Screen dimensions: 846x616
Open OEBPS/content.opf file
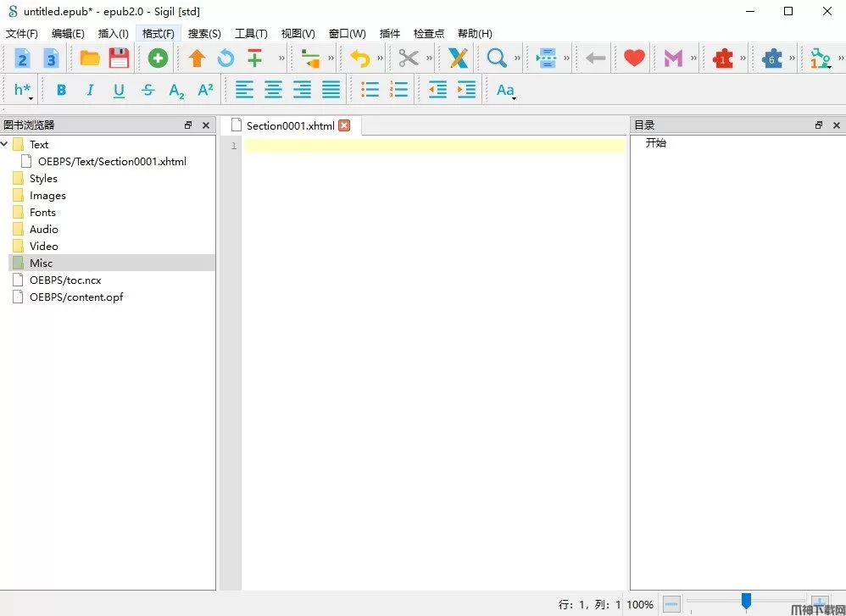coord(76,297)
